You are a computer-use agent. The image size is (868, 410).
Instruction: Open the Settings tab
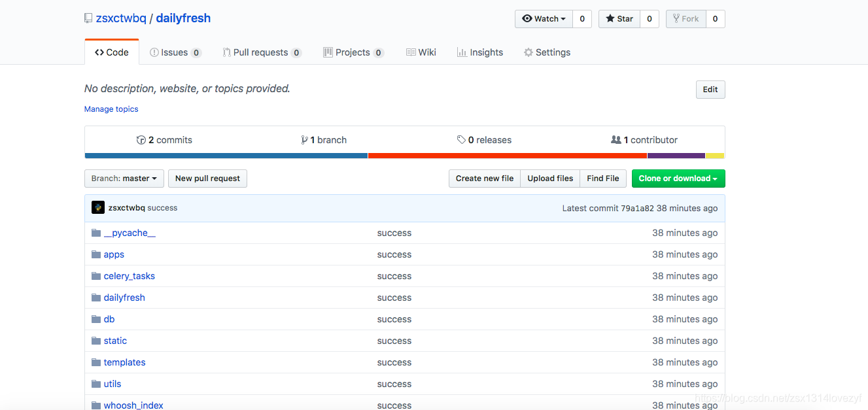point(547,52)
